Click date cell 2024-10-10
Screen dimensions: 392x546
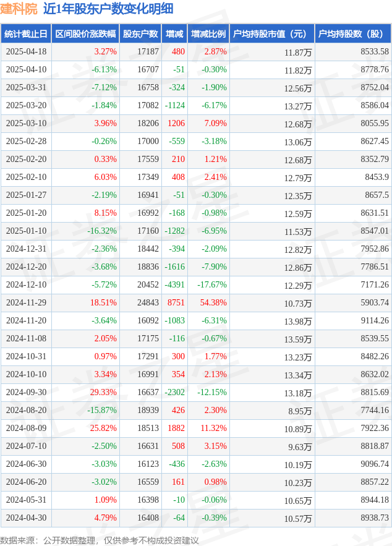[x=26, y=374]
